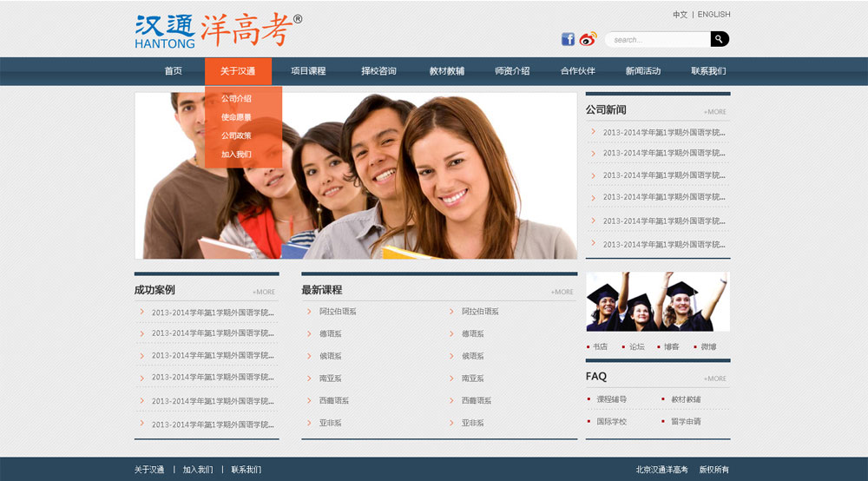The width and height of the screenshot is (868, 481).
Task: Open 南亚系 in right course column
Action: coord(473,378)
